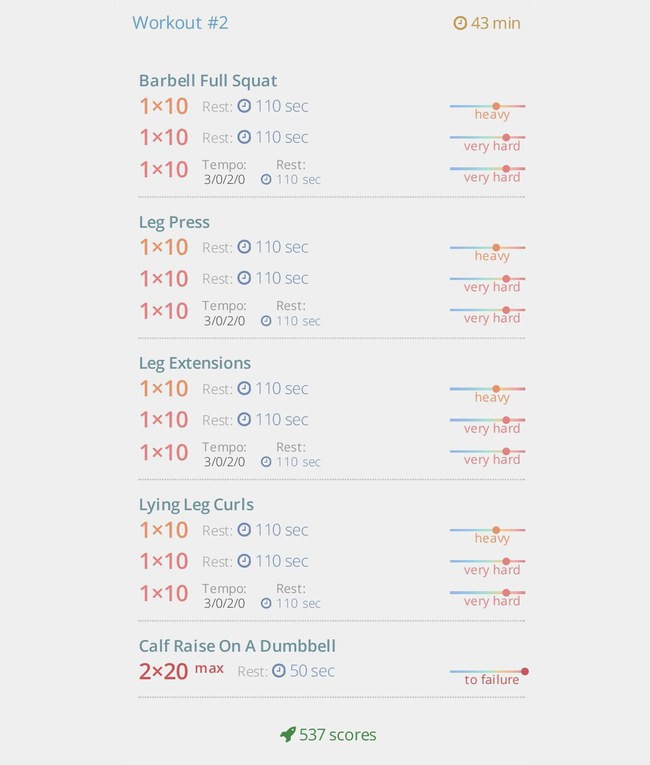Open Lying Leg Curls exercise details
The height and width of the screenshot is (765, 650).
(x=196, y=504)
